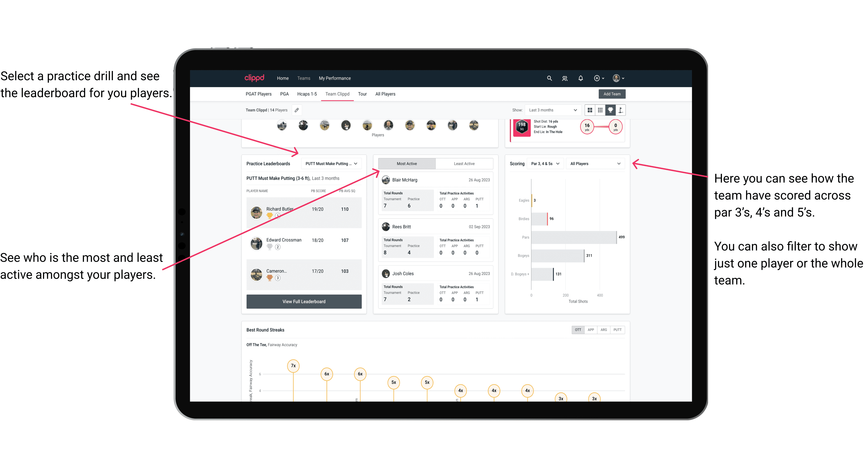This screenshot has width=868, height=467.
Task: Toggle to Least Active player view
Action: coord(464,164)
